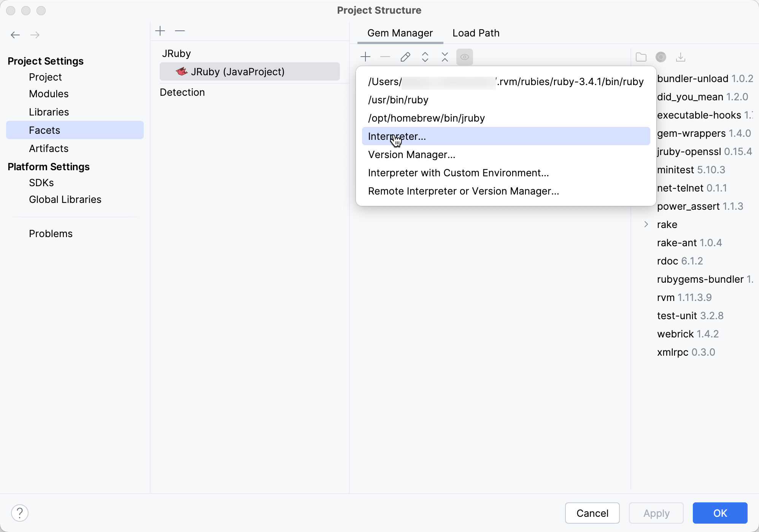759x532 pixels.
Task: Cancel the Project Structure dialog
Action: [592, 513]
